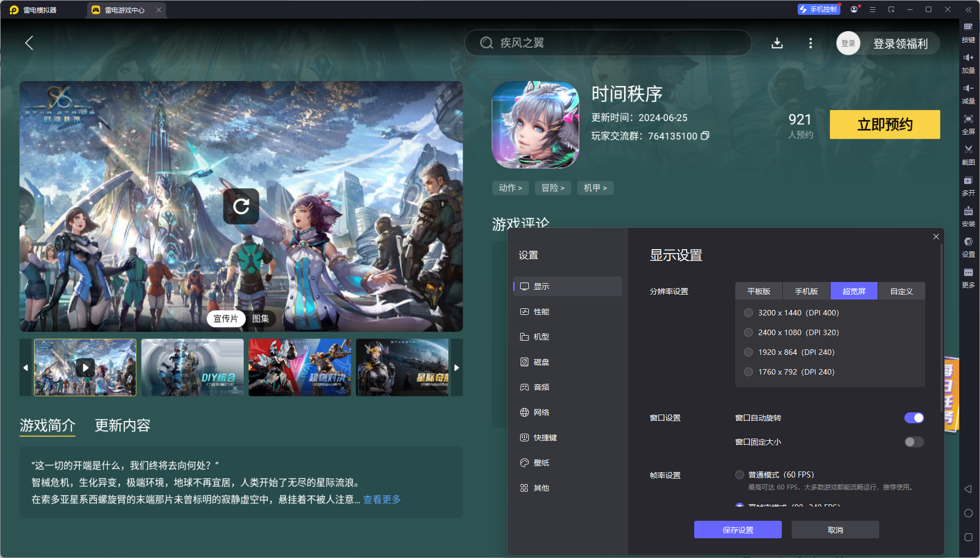The width and height of the screenshot is (980, 558).
Task: Open multi-instance 多开 sidebar icon
Action: (x=968, y=186)
